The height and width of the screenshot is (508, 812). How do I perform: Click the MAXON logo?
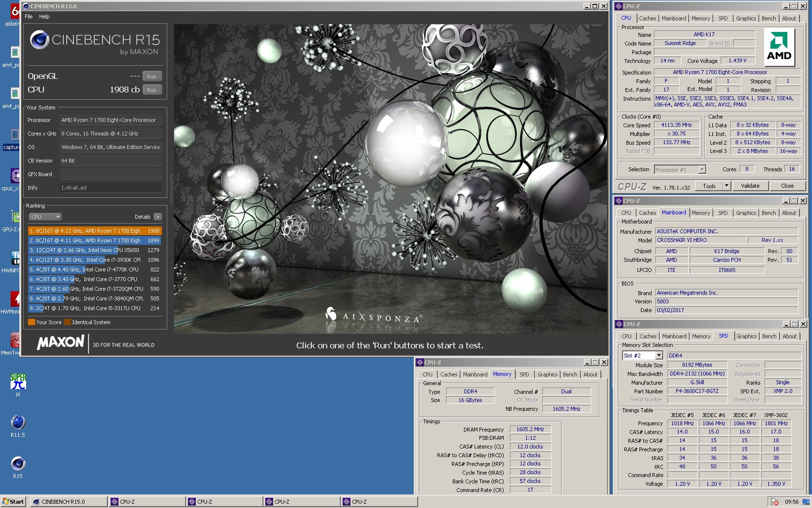pyautogui.click(x=61, y=343)
